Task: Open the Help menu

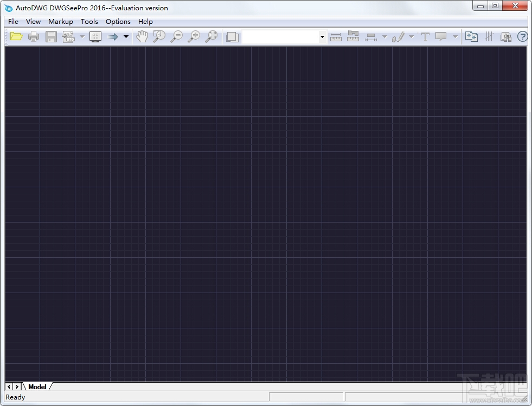Action: [x=145, y=21]
